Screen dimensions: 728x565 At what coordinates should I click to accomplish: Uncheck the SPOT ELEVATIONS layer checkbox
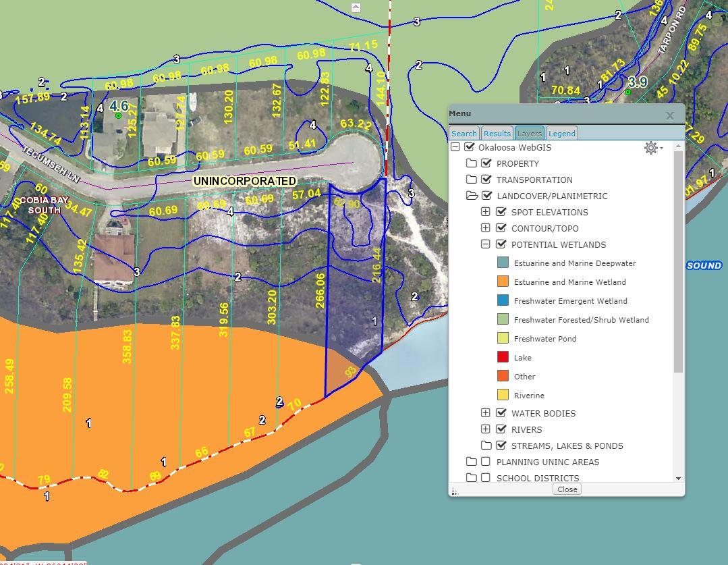coord(501,212)
